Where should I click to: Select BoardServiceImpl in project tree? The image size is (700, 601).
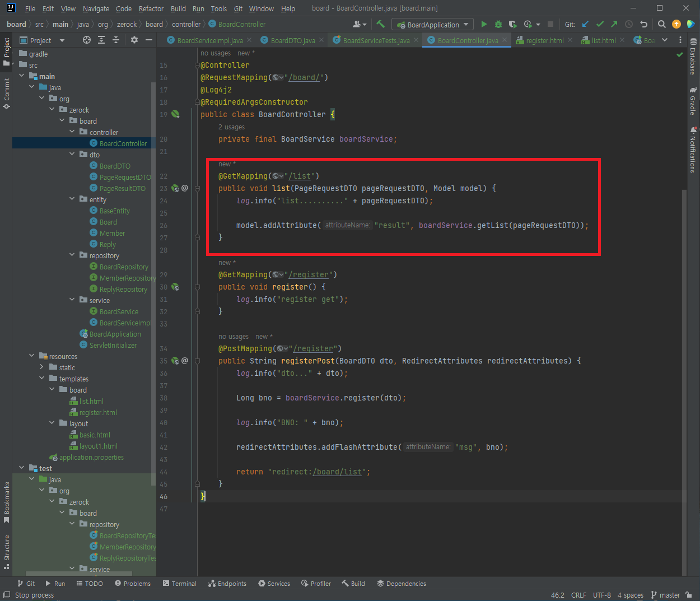point(125,323)
